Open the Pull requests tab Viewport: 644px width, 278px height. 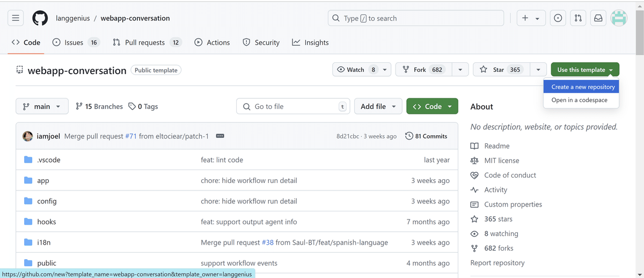click(147, 42)
